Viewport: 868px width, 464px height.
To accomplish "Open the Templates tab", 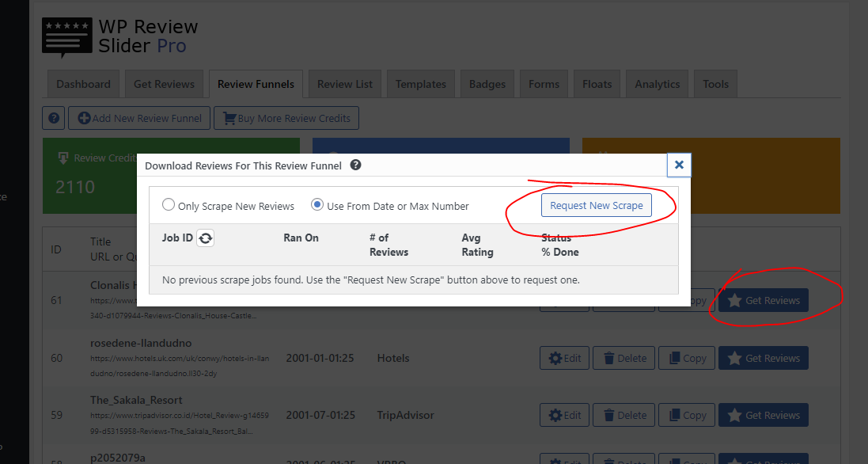I will 421,84.
